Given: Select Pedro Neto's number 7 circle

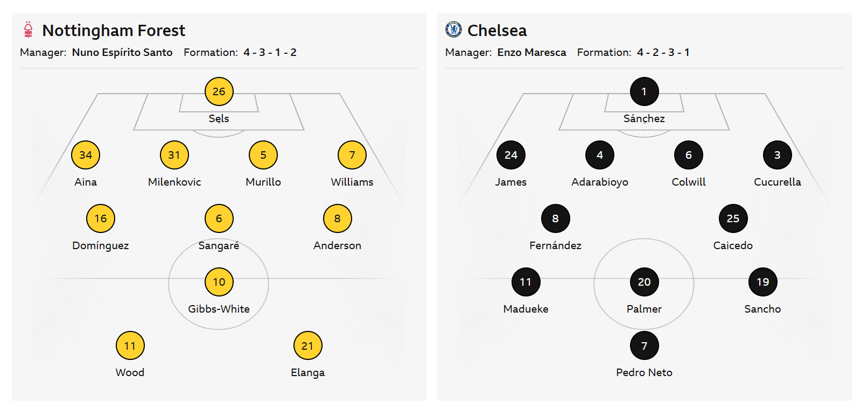Looking at the screenshot, I should pyautogui.click(x=644, y=345).
